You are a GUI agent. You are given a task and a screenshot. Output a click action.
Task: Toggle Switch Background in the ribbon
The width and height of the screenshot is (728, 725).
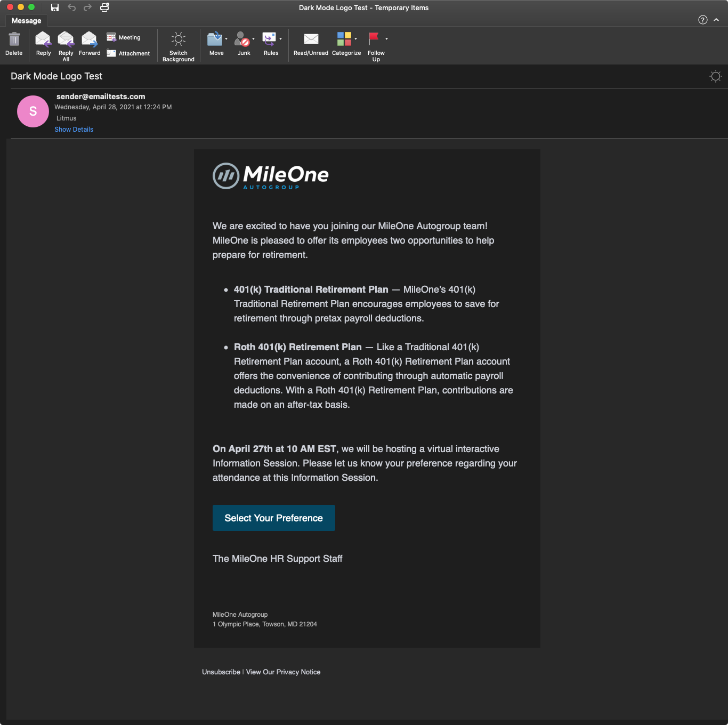coord(179,39)
